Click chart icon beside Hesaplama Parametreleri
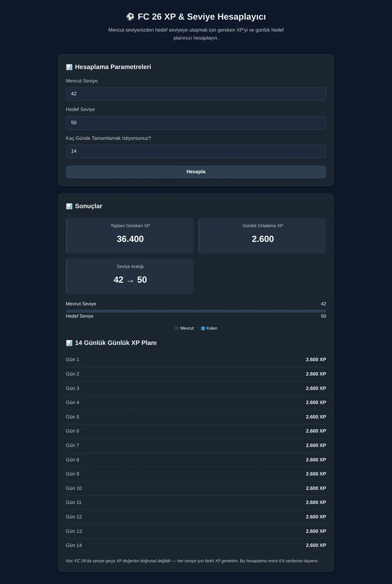 tap(69, 67)
